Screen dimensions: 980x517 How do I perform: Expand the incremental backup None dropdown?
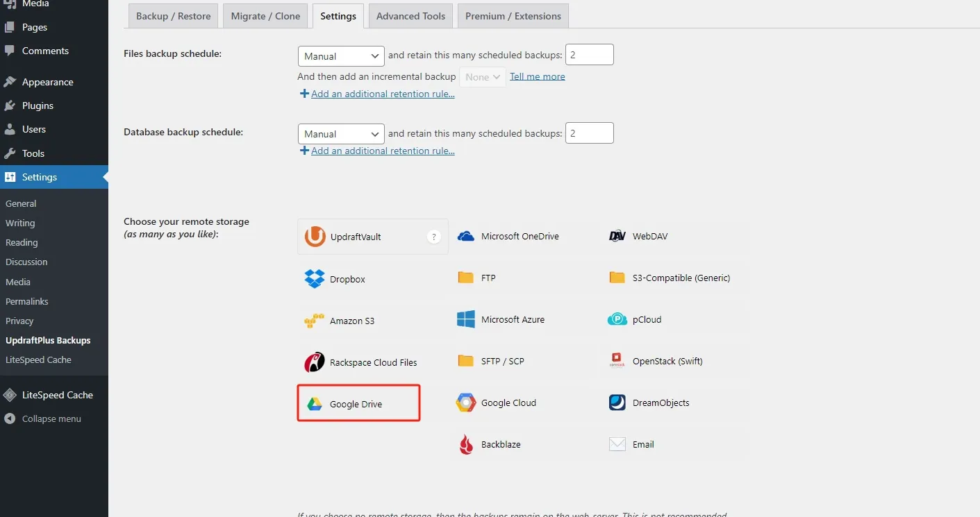(482, 77)
